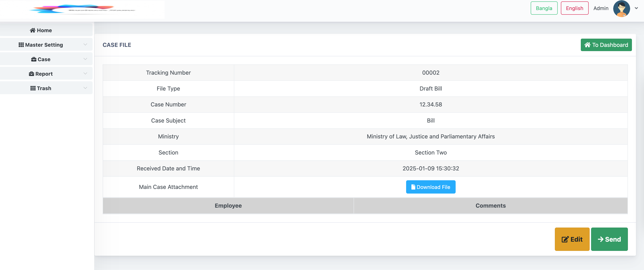This screenshot has width=644, height=270.
Task: Click the pencil icon on the Edit button
Action: click(565, 239)
